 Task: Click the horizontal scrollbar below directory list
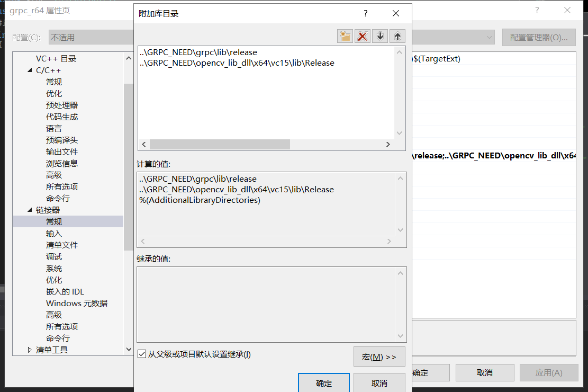coord(219,144)
